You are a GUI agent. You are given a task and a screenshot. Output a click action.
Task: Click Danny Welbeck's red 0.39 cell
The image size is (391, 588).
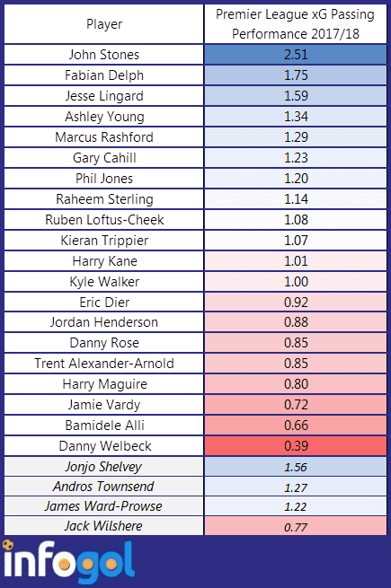pos(295,446)
